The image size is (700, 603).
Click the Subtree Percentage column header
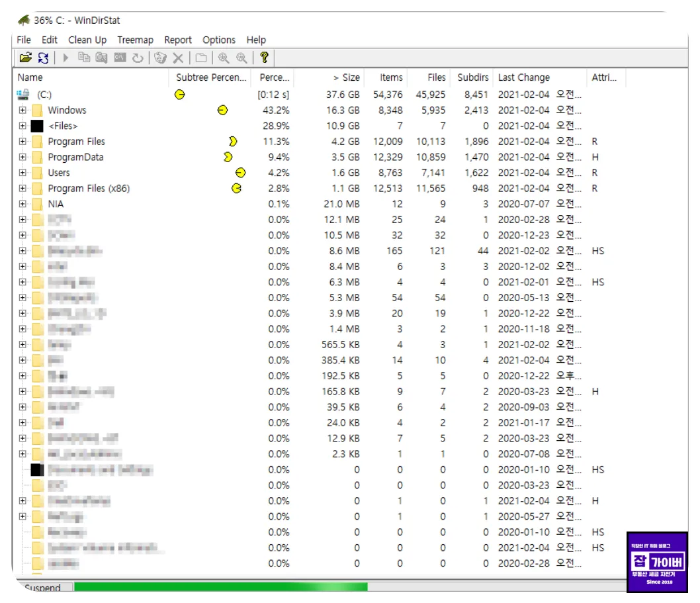(210, 77)
